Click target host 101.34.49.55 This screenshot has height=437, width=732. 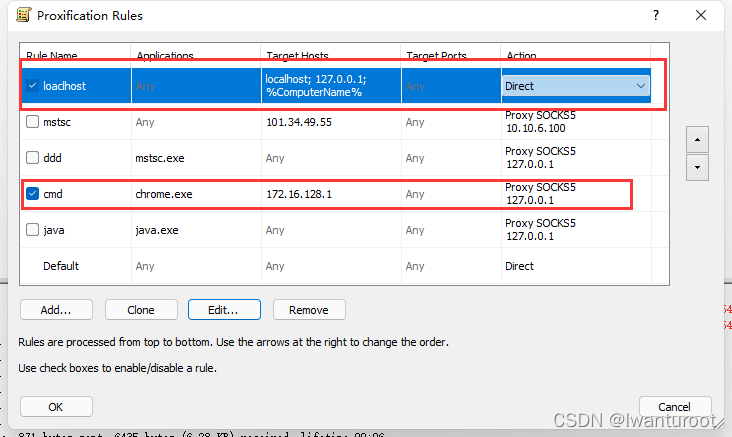[x=299, y=122]
